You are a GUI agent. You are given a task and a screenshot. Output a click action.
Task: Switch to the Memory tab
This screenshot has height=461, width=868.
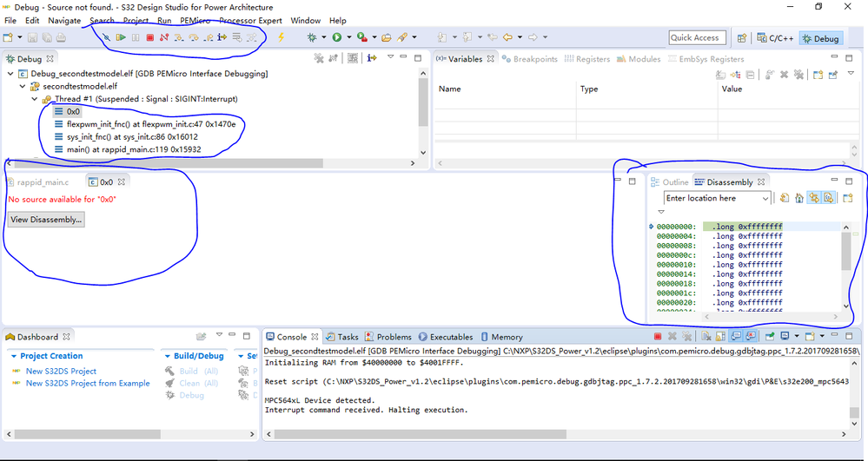click(501, 337)
